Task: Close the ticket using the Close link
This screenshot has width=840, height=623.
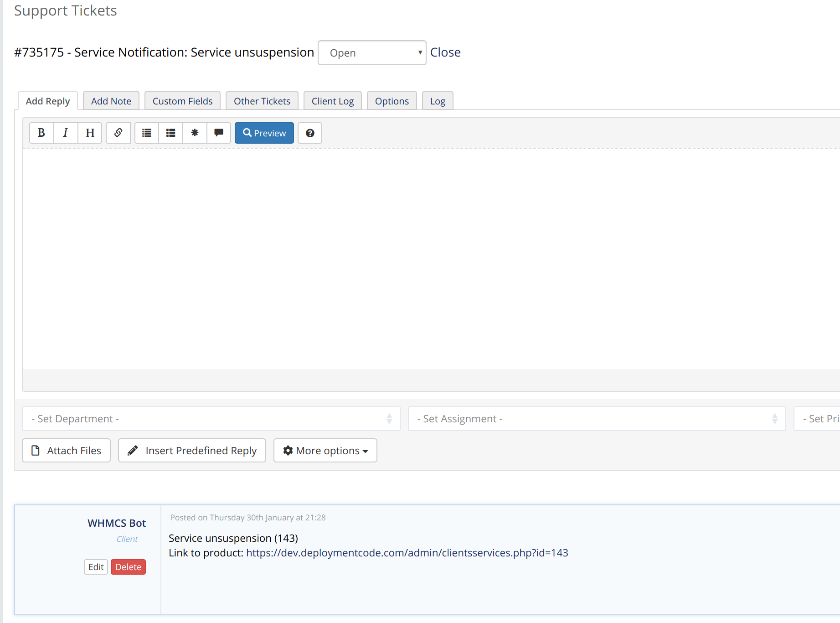Action: [x=445, y=52]
